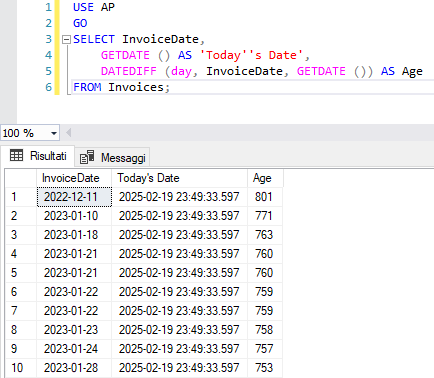
Task: Select the InvoiceDate cell 2023-01-23
Action: pos(74,330)
